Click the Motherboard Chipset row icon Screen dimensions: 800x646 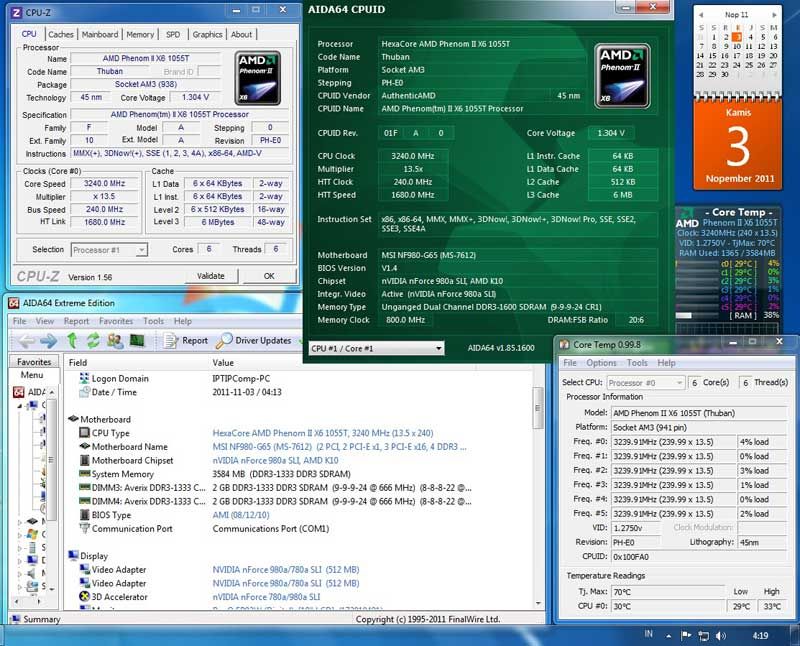pyautogui.click(x=84, y=460)
